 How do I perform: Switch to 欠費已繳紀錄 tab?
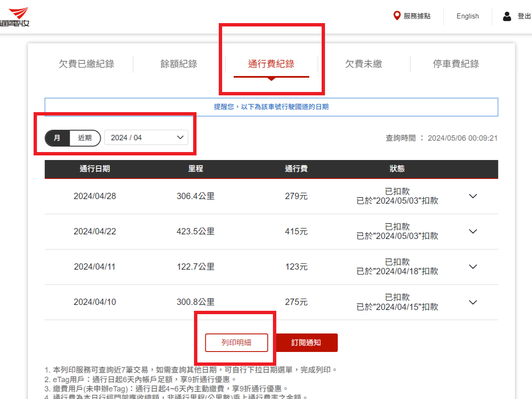pyautogui.click(x=86, y=64)
